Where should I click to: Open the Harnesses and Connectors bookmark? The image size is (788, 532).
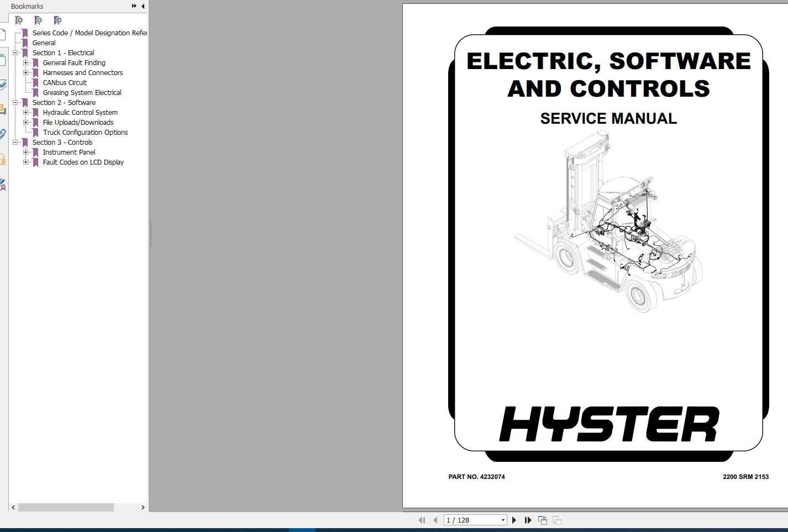tap(83, 73)
